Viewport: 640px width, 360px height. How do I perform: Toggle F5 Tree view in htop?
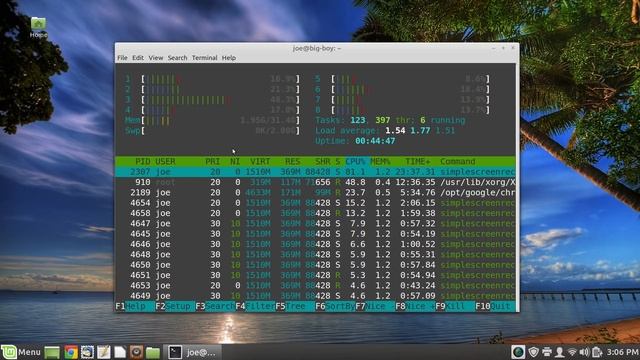coord(295,306)
